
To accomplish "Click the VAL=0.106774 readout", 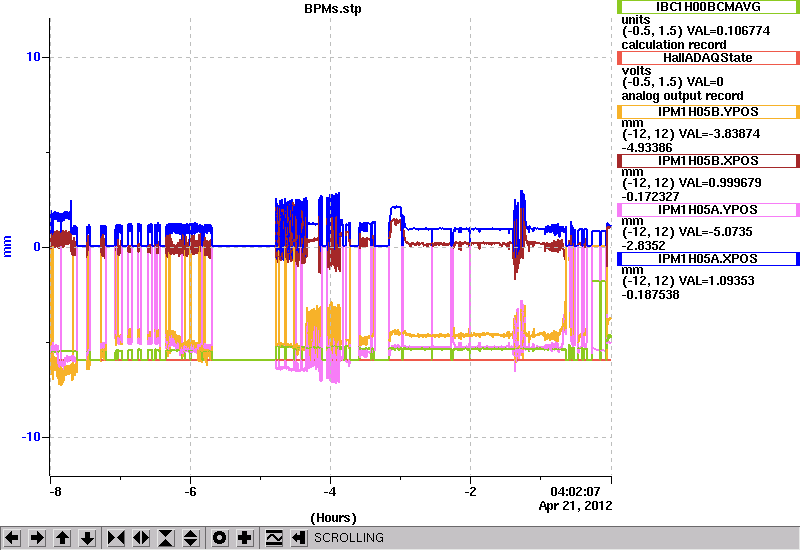I will [x=729, y=31].
